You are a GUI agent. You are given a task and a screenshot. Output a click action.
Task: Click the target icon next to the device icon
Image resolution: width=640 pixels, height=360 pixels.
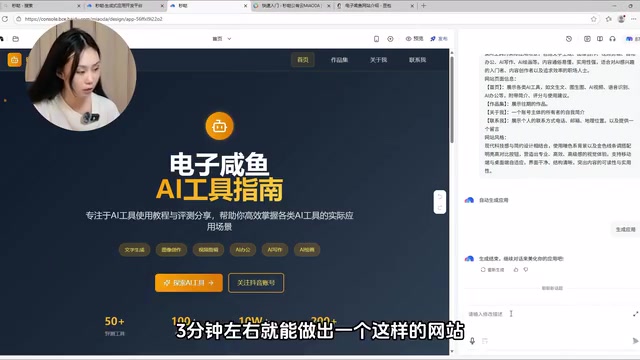point(390,39)
